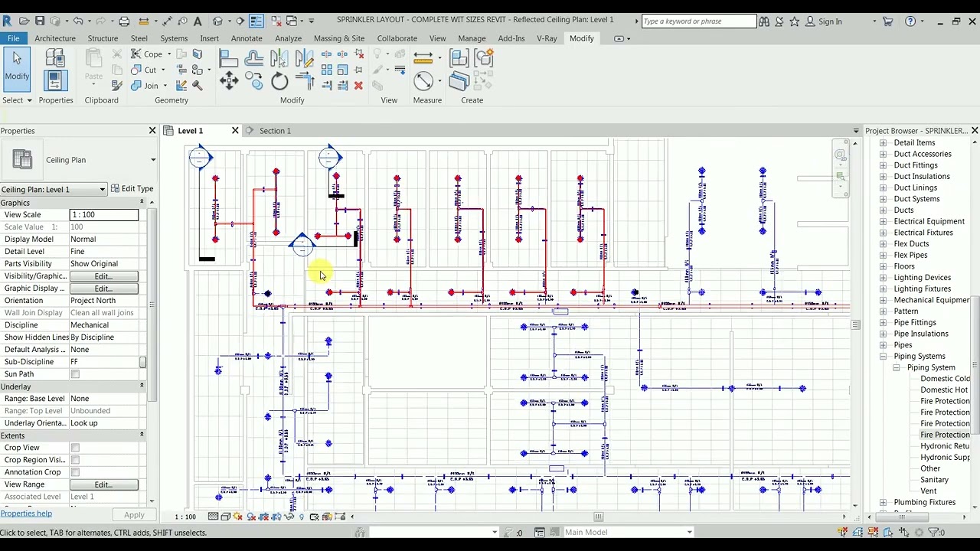The height and width of the screenshot is (551, 980).
Task: Open the Ceiling Plan type selector dropdown arrow
Action: pos(152,160)
